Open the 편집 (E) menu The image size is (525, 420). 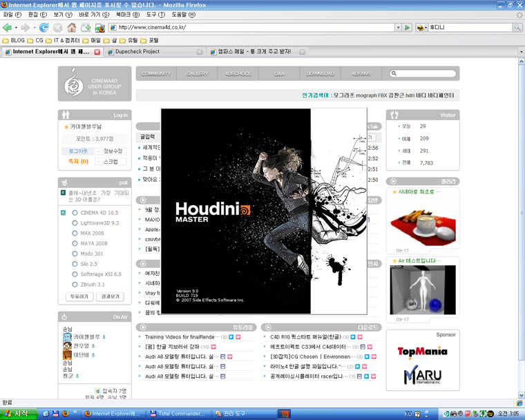37,15
